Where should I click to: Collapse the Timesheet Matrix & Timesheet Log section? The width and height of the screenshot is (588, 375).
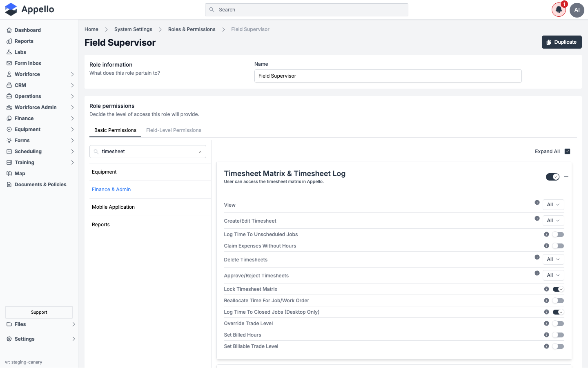(566, 177)
